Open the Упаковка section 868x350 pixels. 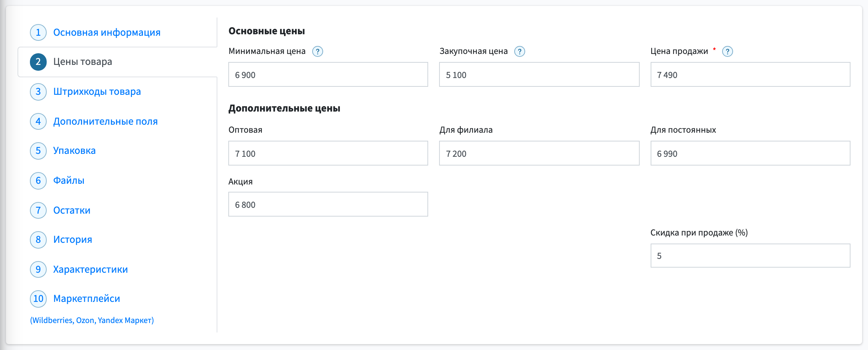(x=74, y=151)
